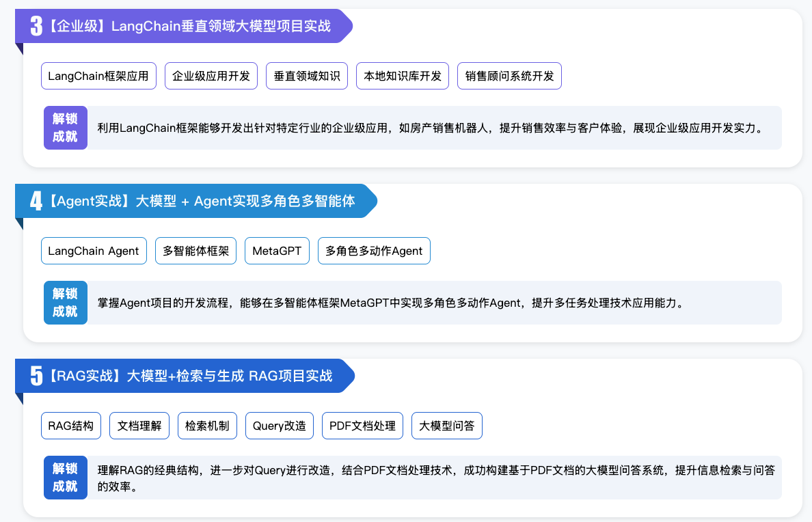Select the 多角色多动作Agent tag
The image size is (812, 522).
pos(374,251)
